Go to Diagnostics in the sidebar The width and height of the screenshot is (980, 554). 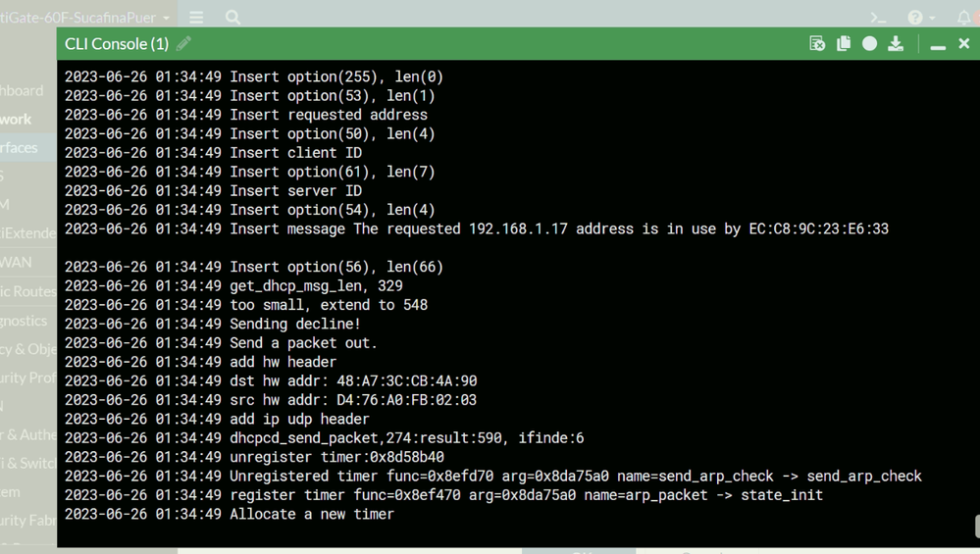(25, 320)
